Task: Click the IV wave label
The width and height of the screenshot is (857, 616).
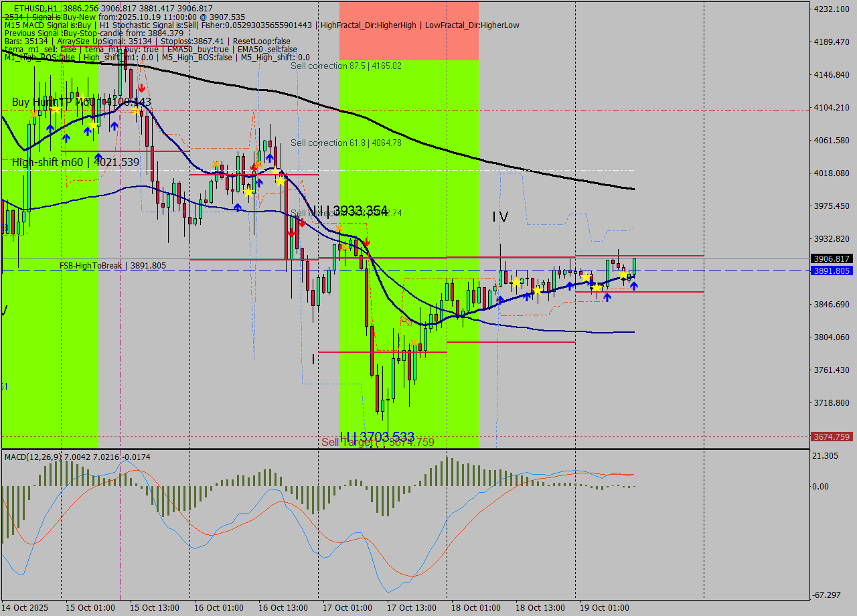Action: click(500, 217)
